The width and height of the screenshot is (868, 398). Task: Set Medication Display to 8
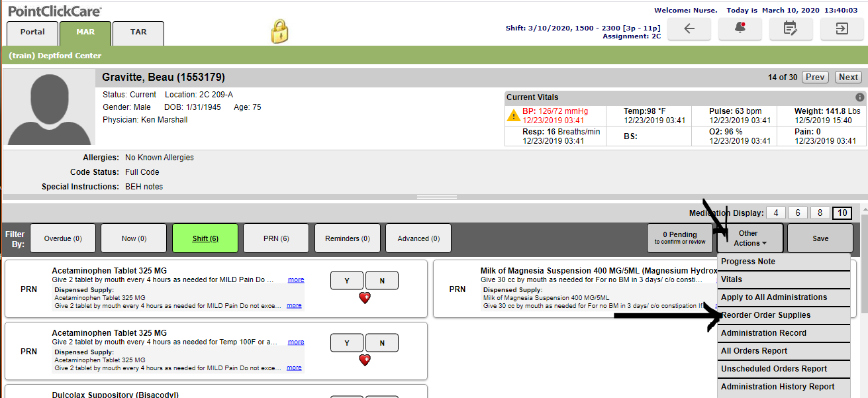(820, 213)
